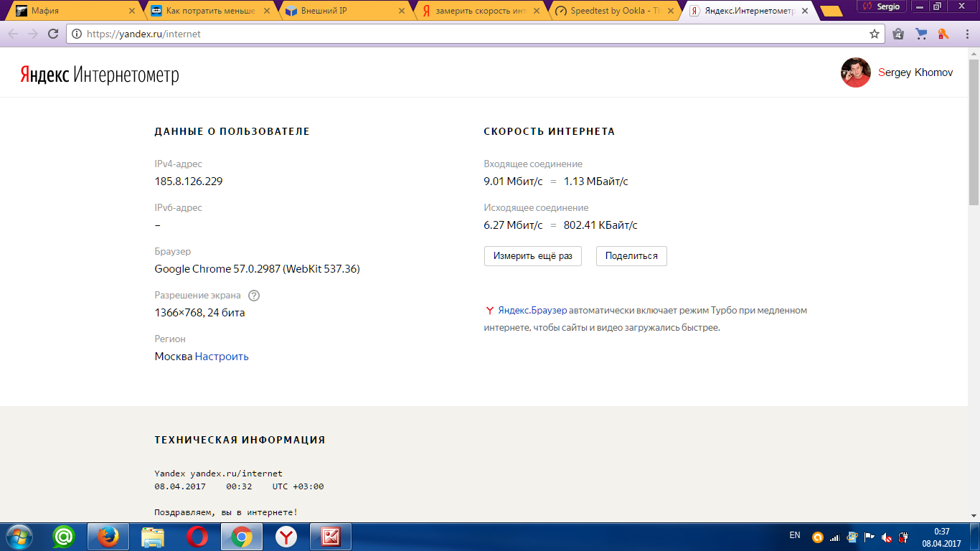Open the Action Center flag icon
The image size is (980, 551).
(x=869, y=537)
